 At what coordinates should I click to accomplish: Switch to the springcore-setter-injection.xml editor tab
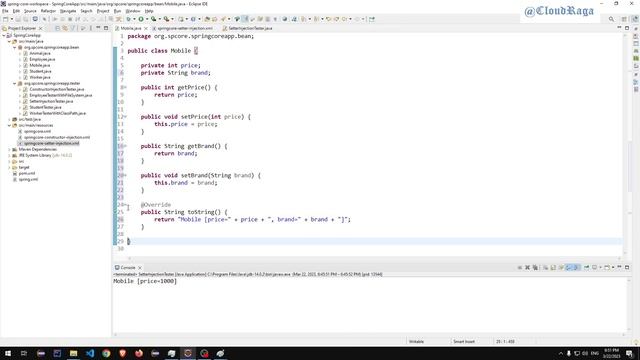coord(184,29)
